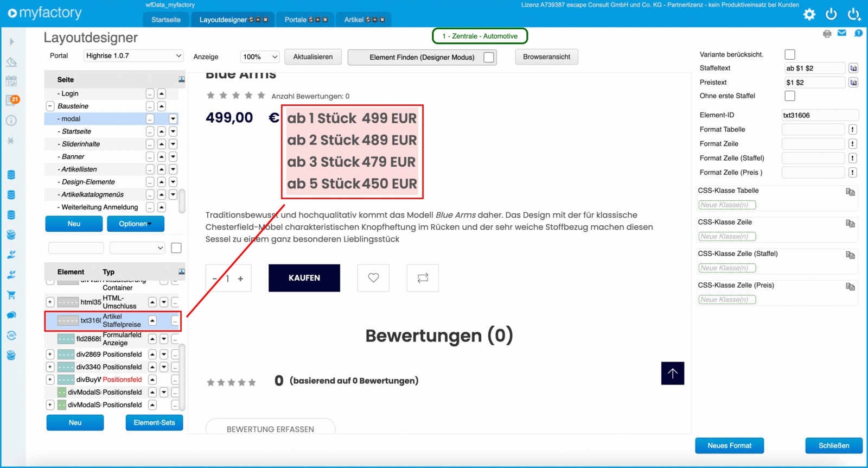868x468 pixels.
Task: Click the KAUFEN buy button
Action: click(x=304, y=278)
